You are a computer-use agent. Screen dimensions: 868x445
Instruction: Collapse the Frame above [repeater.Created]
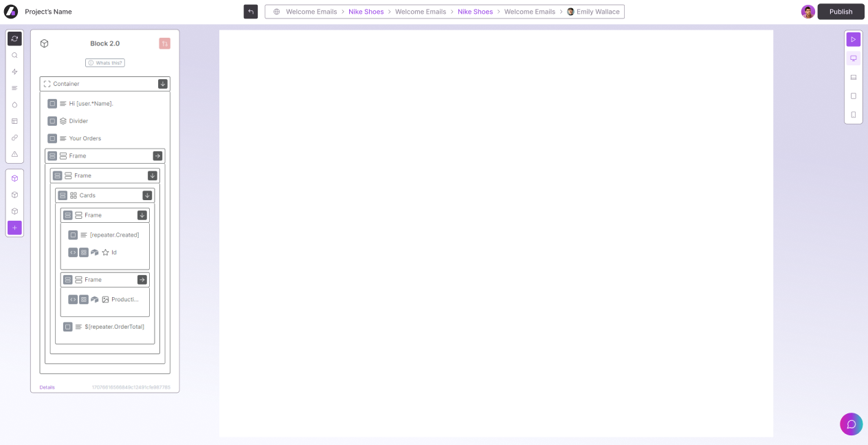(142, 215)
